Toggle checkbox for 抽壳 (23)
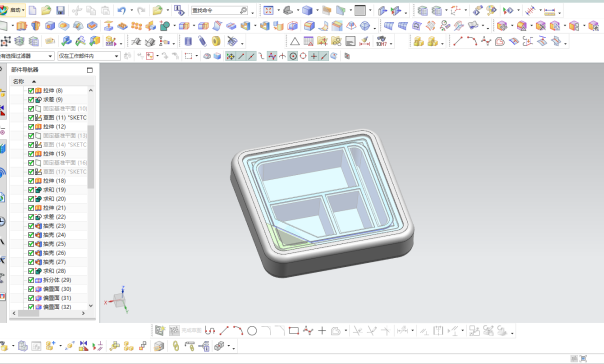The height and width of the screenshot is (364, 604). click(31, 226)
